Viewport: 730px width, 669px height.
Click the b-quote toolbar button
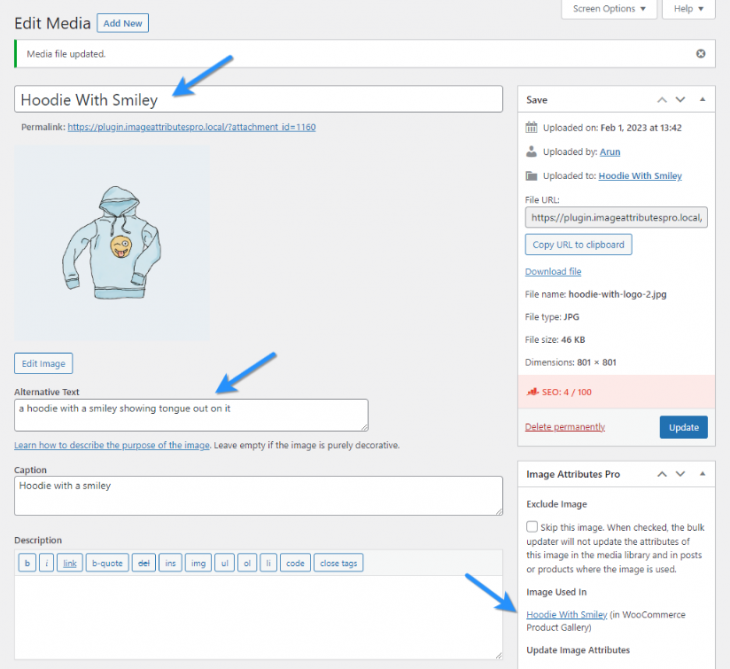click(x=107, y=563)
